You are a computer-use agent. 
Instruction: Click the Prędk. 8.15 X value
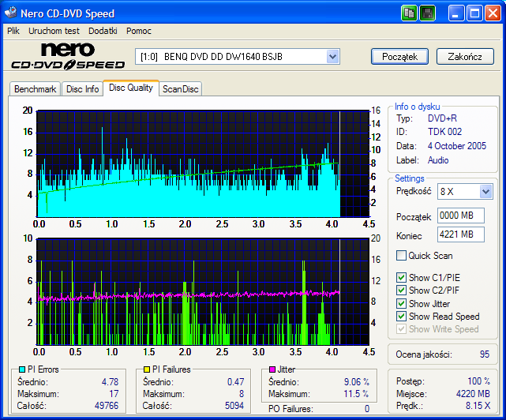(478, 406)
